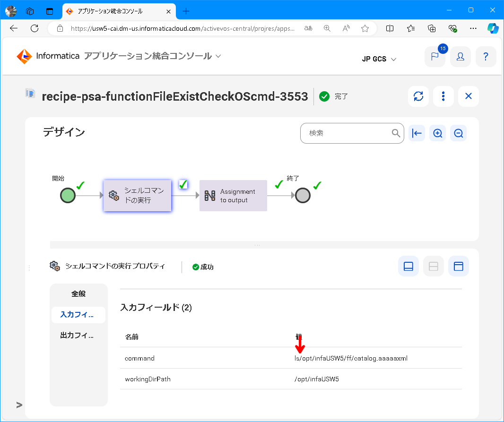The height and width of the screenshot is (422, 504).
Task: Open a new browser tab
Action: tap(186, 11)
